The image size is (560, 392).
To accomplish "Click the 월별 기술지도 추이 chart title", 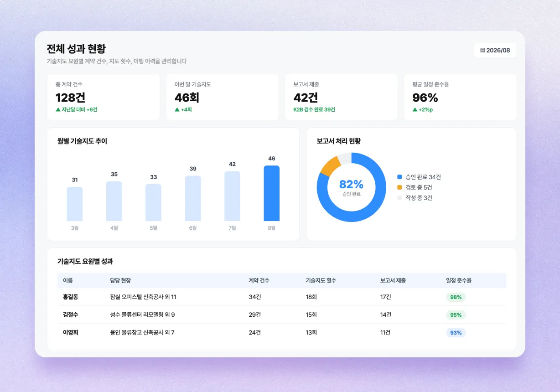I will pyautogui.click(x=82, y=141).
